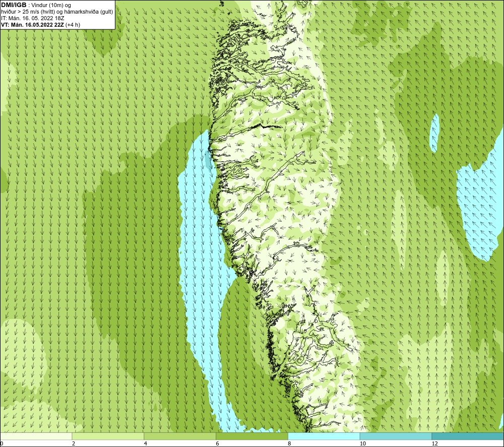The width and height of the screenshot is (504, 447).
Task: Click the "DMI/IGB" title text
Action: point(14,5)
